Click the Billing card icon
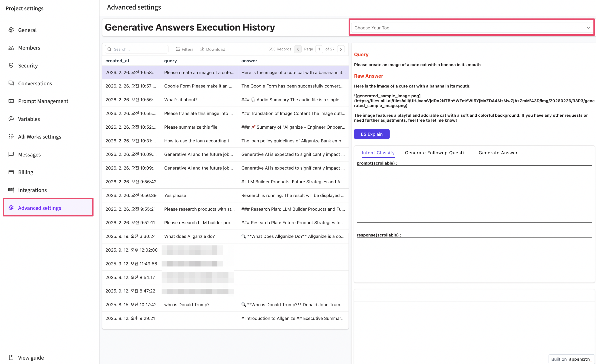The width and height of the screenshot is (596, 364). (x=11, y=172)
